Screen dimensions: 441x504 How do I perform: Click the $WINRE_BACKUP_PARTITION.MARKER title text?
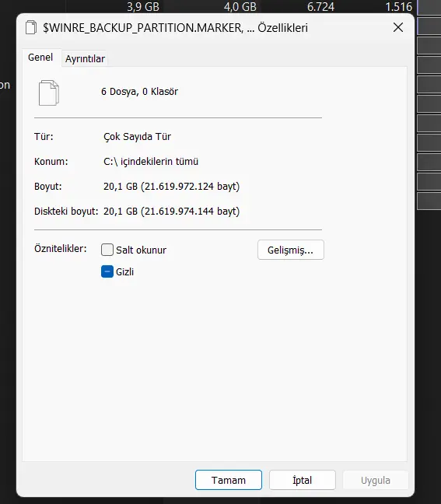176,28
